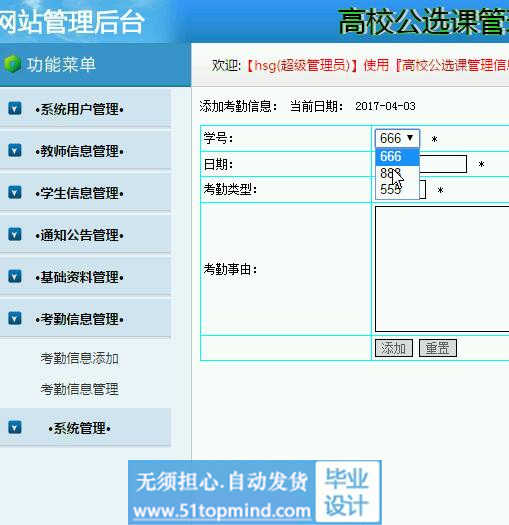509x525 pixels.
Task: Open 考勤信息添加 submenu item
Action: point(80,358)
